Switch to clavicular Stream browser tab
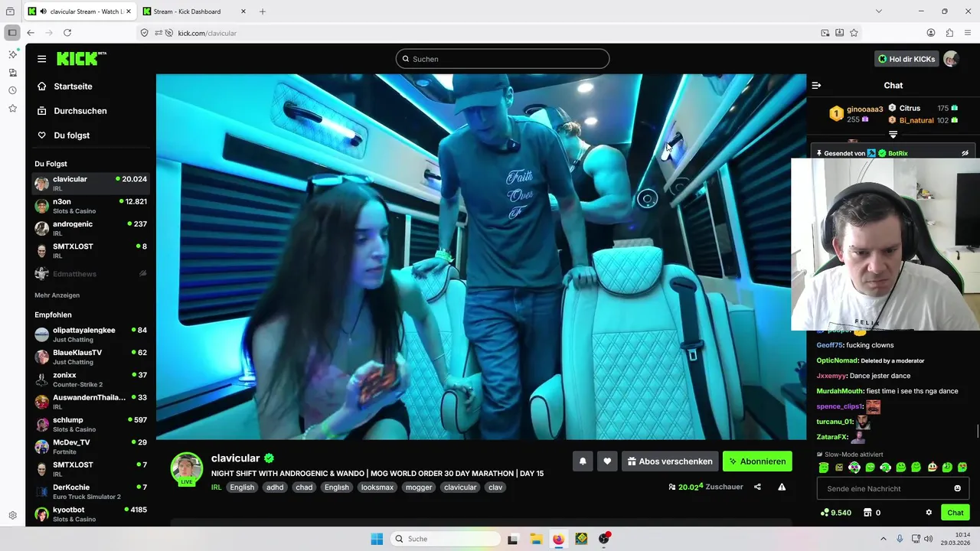The image size is (980, 551). [x=80, y=11]
